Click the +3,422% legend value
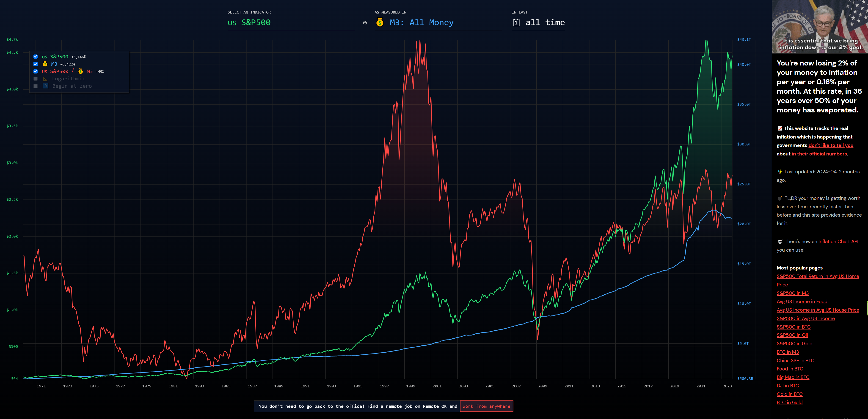 point(67,64)
